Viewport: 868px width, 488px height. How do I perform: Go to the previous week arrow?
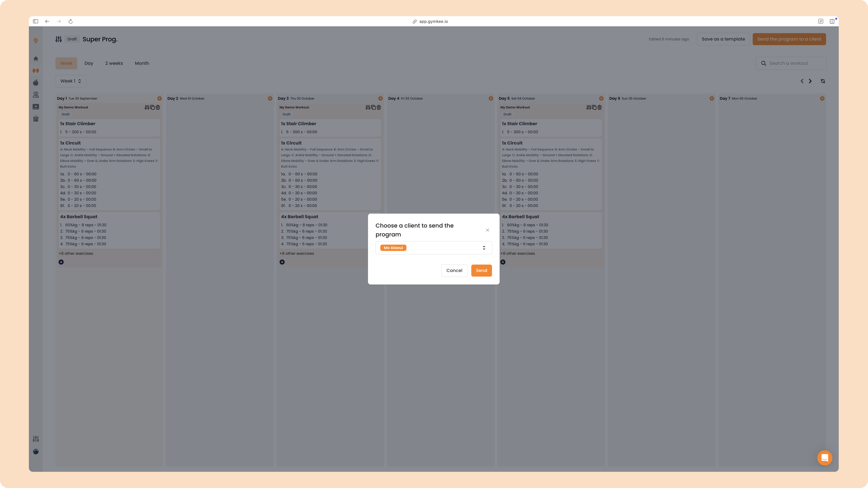tap(802, 81)
